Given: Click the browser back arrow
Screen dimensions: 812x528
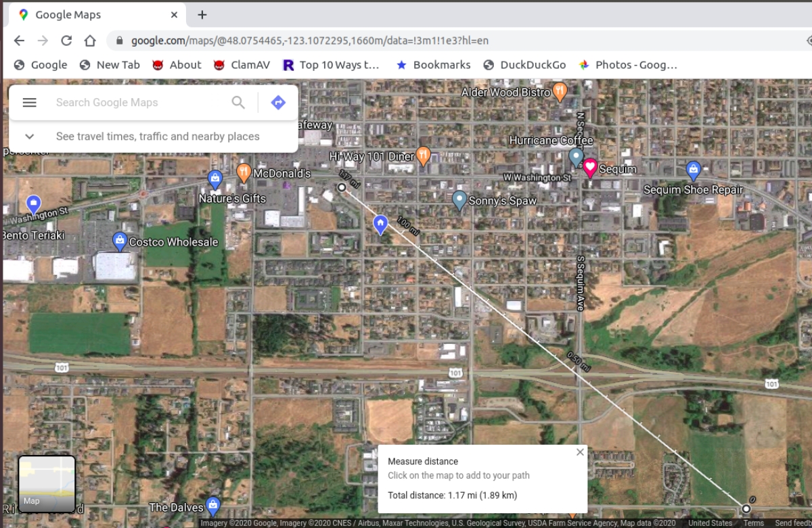Looking at the screenshot, I should pyautogui.click(x=19, y=41).
